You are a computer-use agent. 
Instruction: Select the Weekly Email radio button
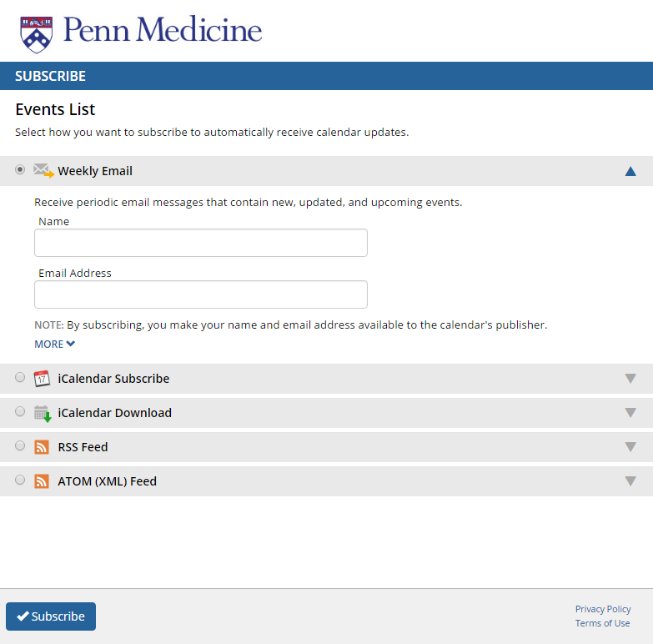[20, 169]
